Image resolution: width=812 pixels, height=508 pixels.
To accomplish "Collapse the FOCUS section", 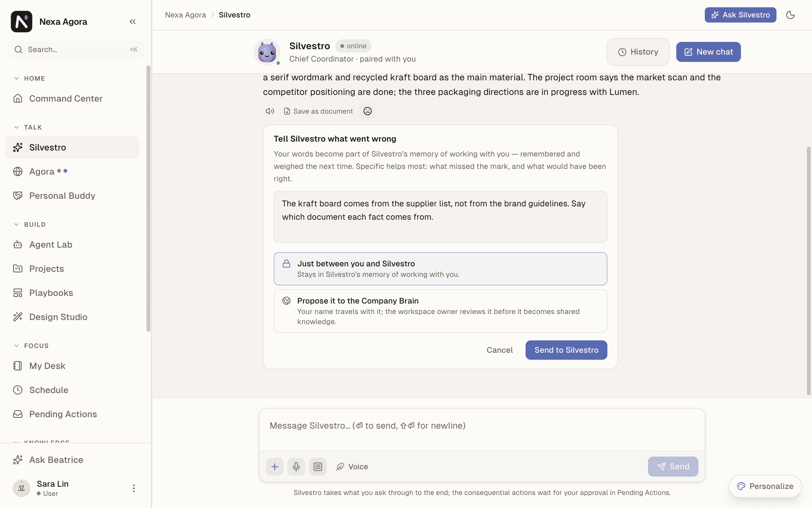I will tap(31, 346).
